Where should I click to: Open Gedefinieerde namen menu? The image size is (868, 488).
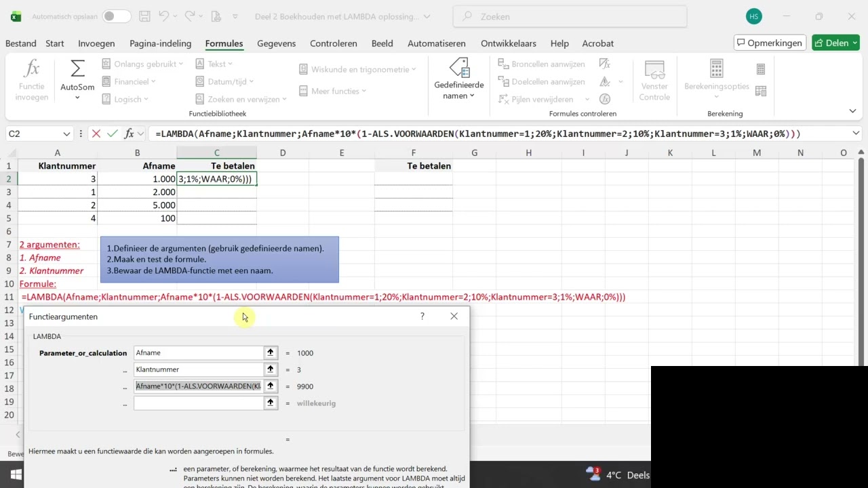pyautogui.click(x=459, y=80)
